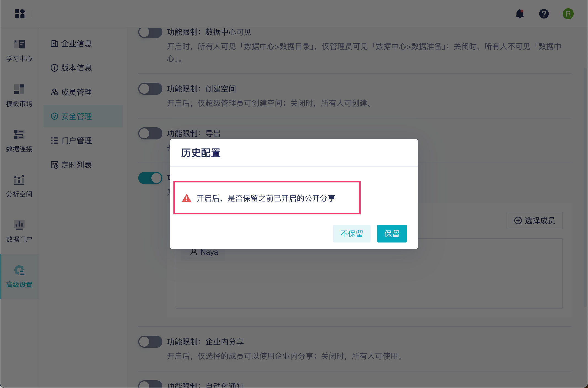
Task: Enable the 创建空间 restriction toggle
Action: click(150, 89)
